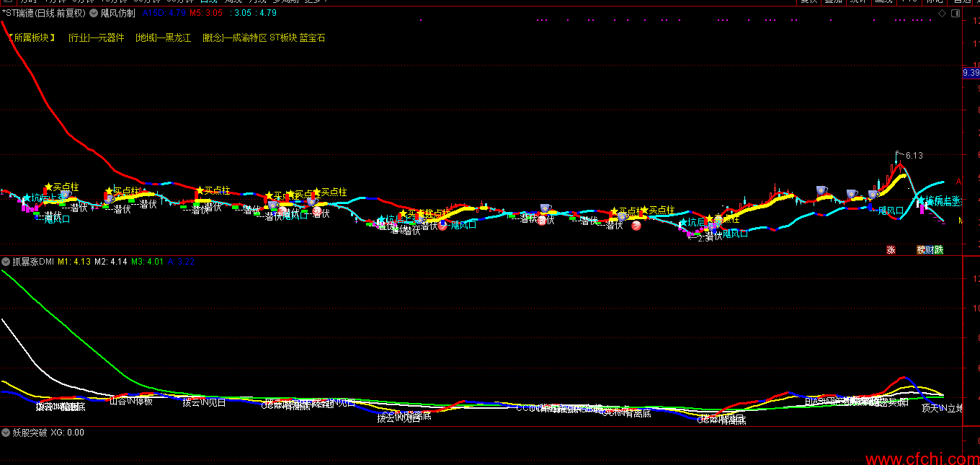Click the XG: 0.00 value
The image size is (980, 465).
[x=68, y=433]
